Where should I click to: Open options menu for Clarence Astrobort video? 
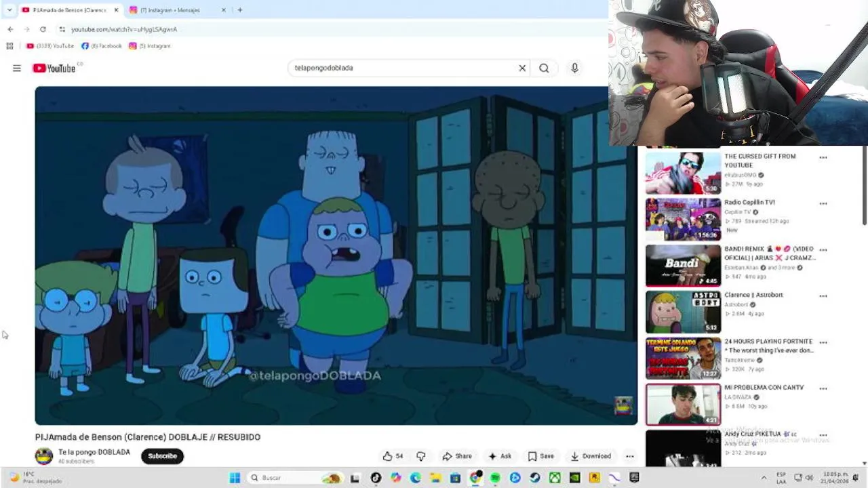[823, 296]
